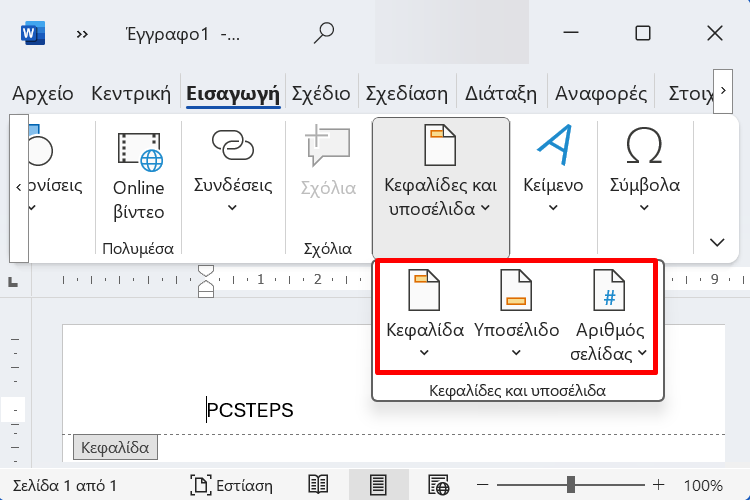Click Σελίδα 1 από 1 status

[x=65, y=486]
